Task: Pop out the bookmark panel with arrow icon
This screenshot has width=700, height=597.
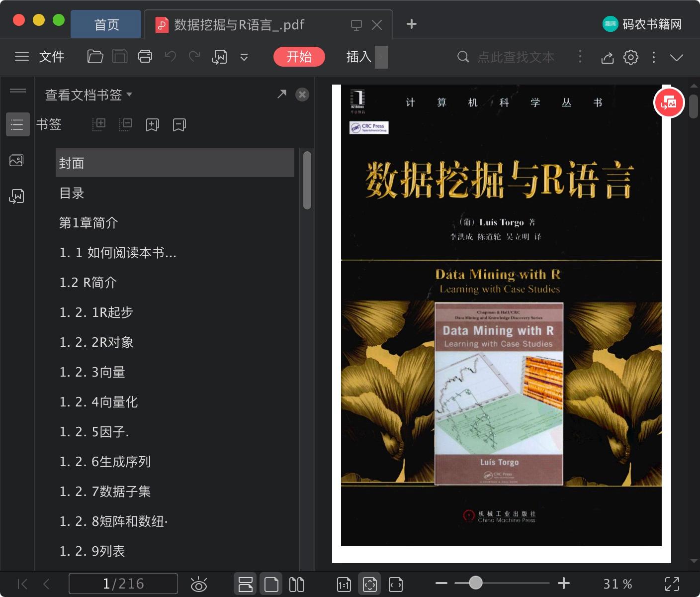Action: pos(282,94)
